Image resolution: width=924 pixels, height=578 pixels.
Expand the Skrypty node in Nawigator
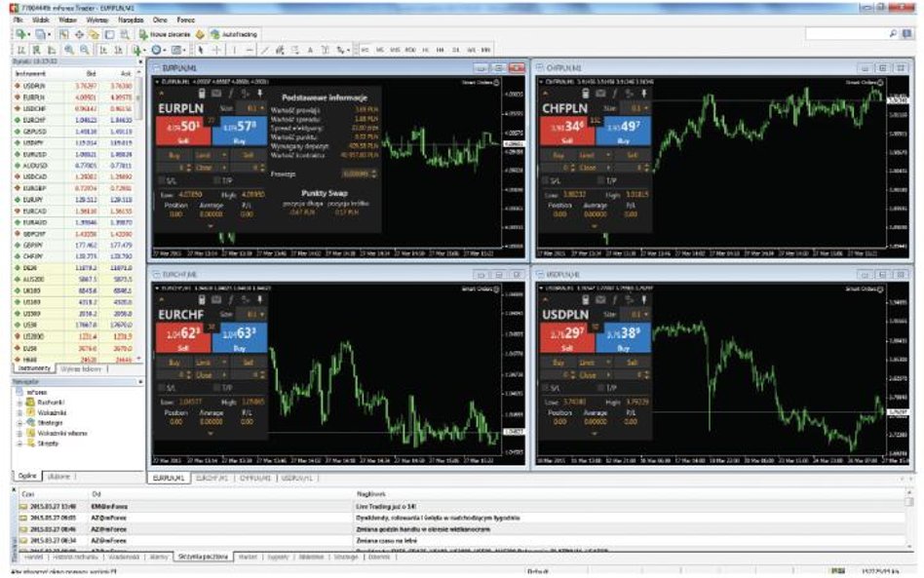19,443
